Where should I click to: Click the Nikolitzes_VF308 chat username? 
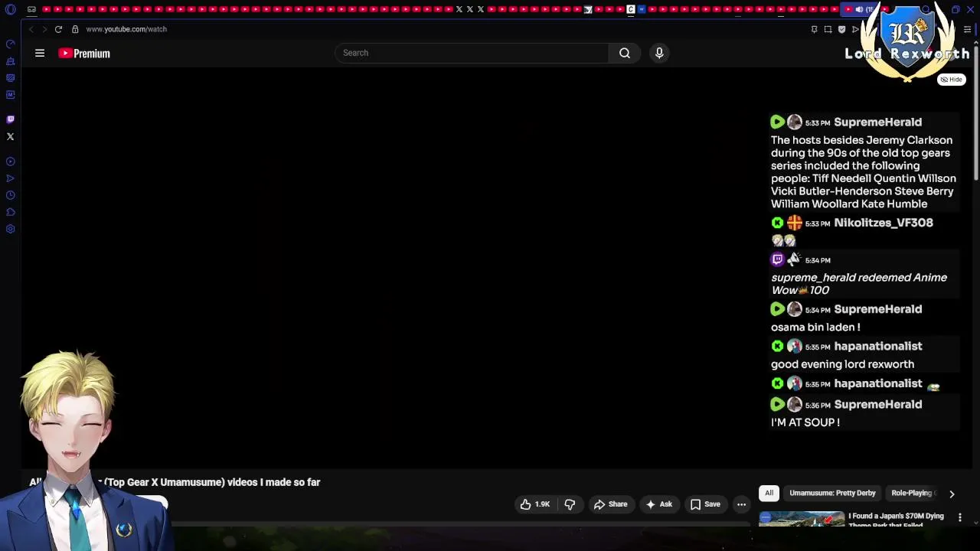[884, 223]
